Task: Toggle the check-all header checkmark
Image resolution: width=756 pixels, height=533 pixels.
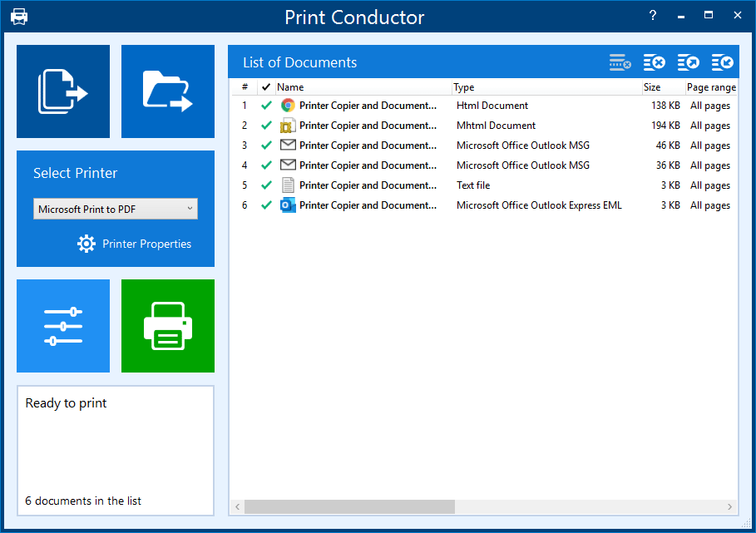Action: point(266,87)
